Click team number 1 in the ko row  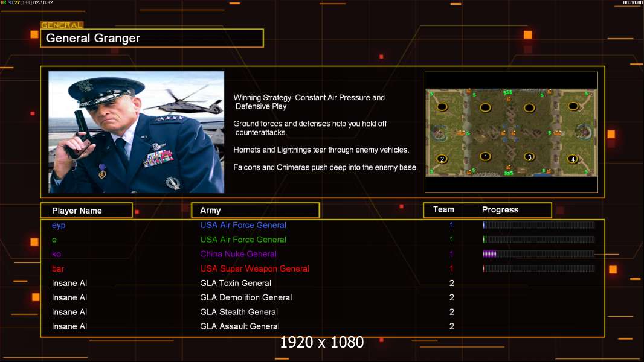[x=451, y=254]
